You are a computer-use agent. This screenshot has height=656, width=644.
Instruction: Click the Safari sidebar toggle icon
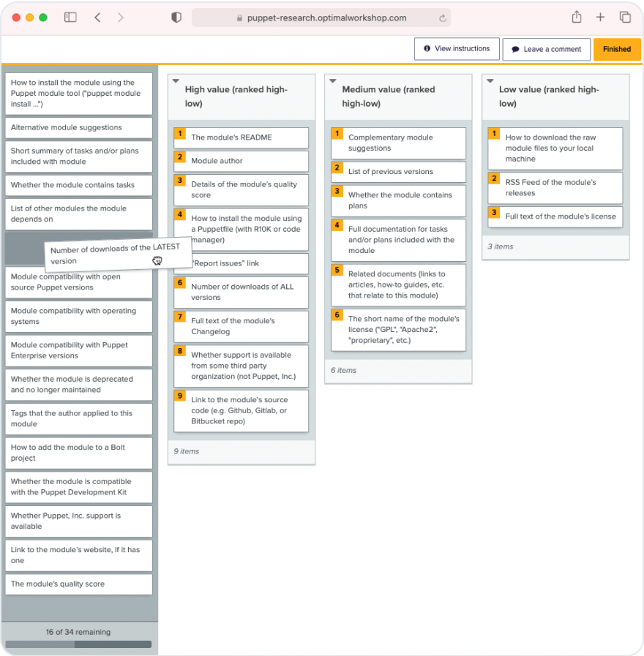[70, 18]
